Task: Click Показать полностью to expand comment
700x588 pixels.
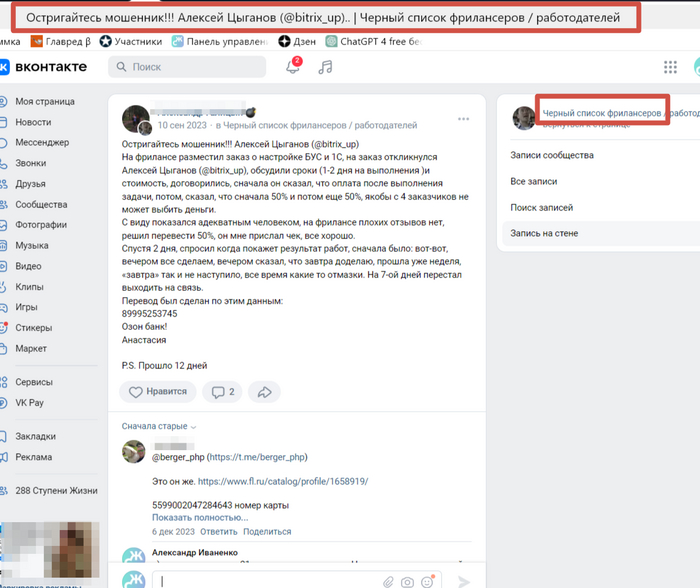Action: (x=200, y=518)
